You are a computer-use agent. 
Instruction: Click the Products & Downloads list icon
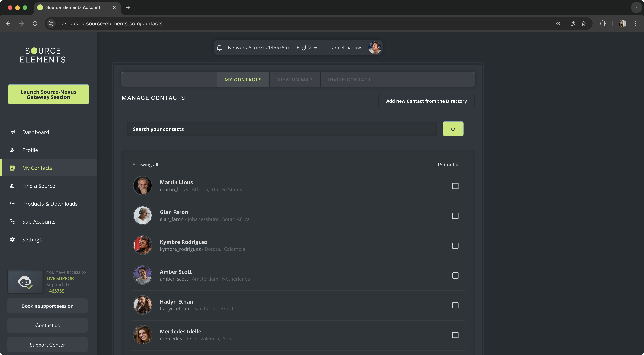click(12, 204)
